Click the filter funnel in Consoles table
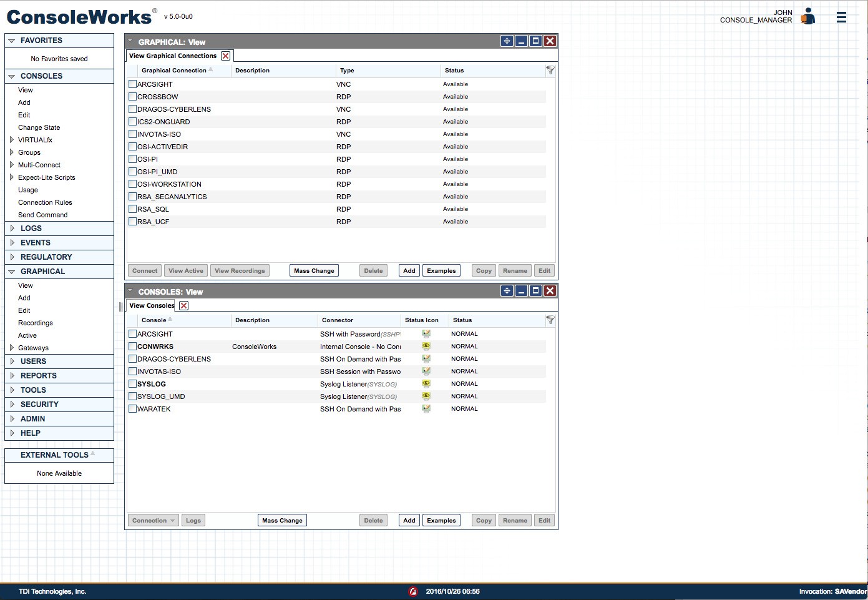868x600 pixels. 550,320
